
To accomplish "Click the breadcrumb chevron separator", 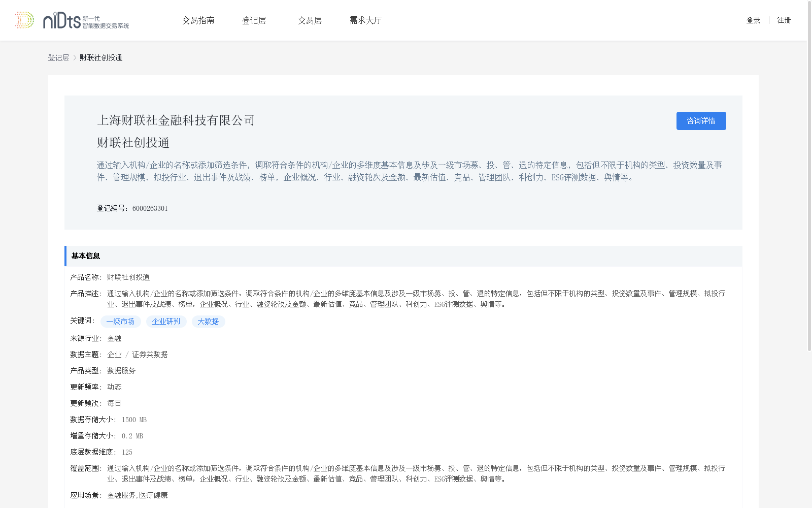I will 75,58.
